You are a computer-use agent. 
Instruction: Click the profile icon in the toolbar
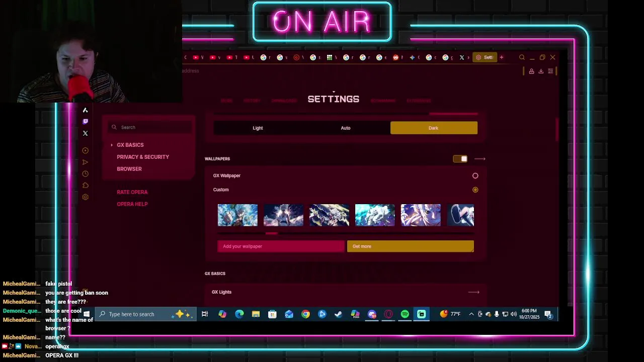click(531, 71)
